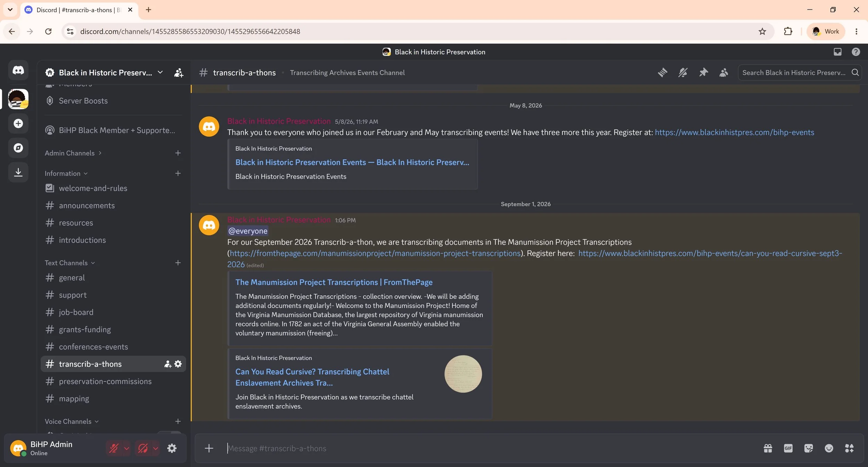Expand the Admin Channels category
The width and height of the screenshot is (868, 467).
[x=73, y=153]
